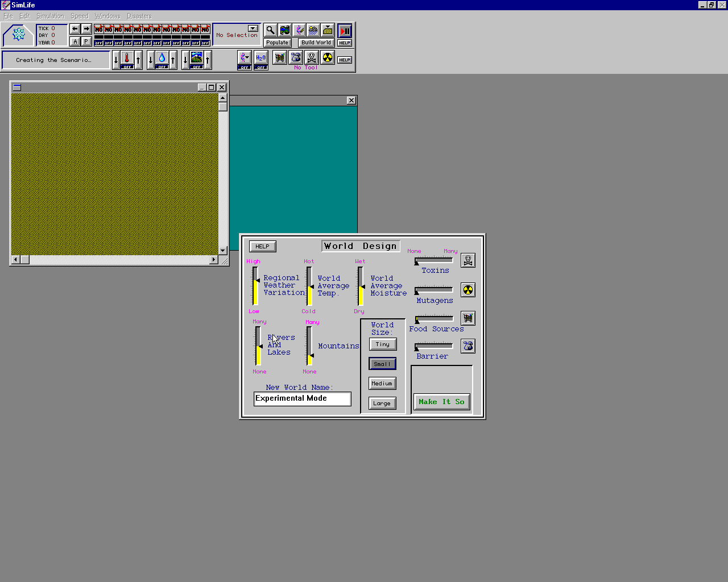The width and height of the screenshot is (728, 582).
Task: Click the 'P' button in the toolbar
Action: click(x=86, y=41)
